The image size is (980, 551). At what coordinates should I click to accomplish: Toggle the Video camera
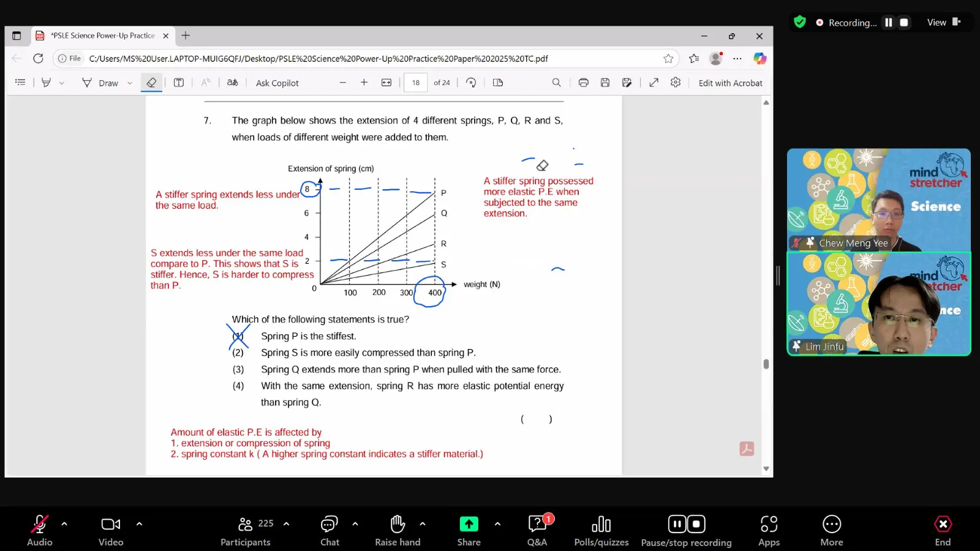coord(111,530)
